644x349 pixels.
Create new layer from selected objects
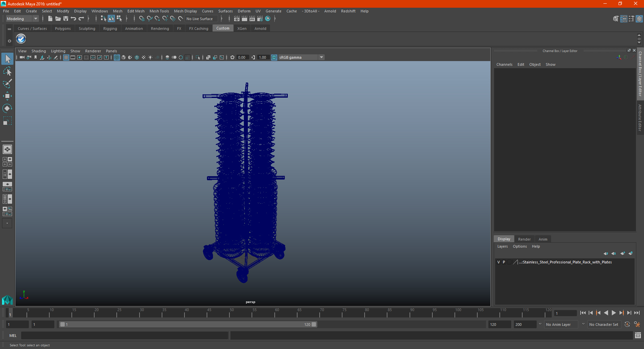(631, 253)
